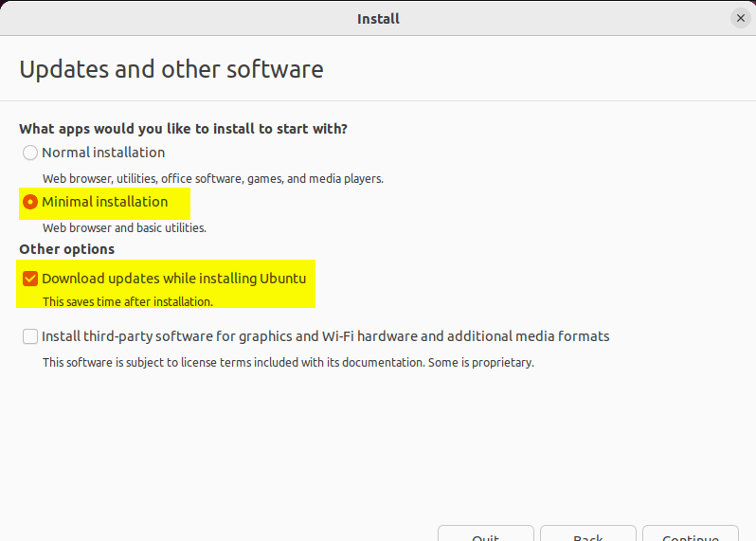Click the "Normal installation" label text
This screenshot has width=756, height=541.
[103, 153]
